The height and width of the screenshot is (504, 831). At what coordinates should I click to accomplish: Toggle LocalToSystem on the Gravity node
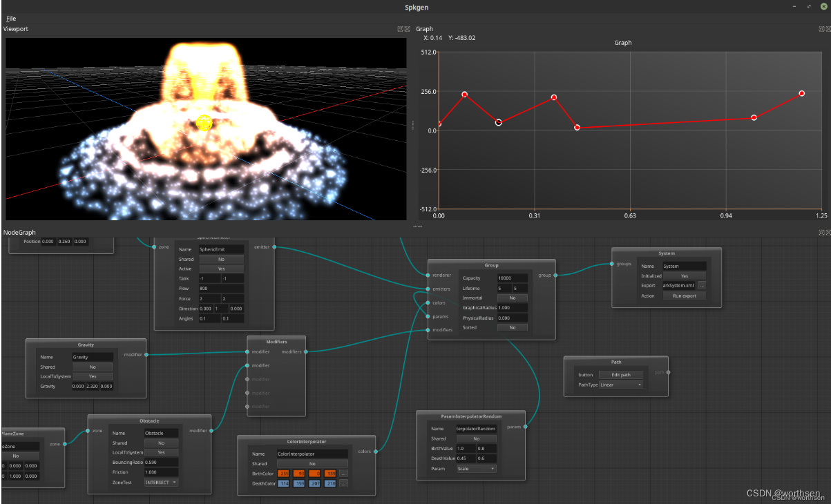tap(93, 376)
